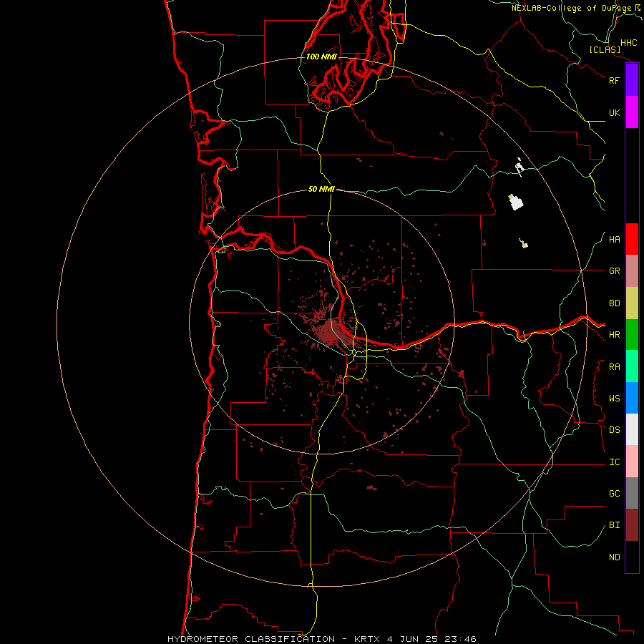Click the UK magenta legend swatch
Image resolution: width=644 pixels, height=644 pixels.
pos(632,112)
